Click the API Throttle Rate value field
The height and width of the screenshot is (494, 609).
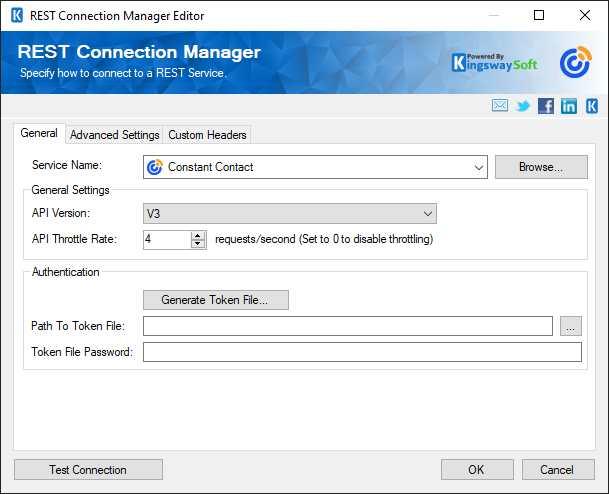pos(167,240)
